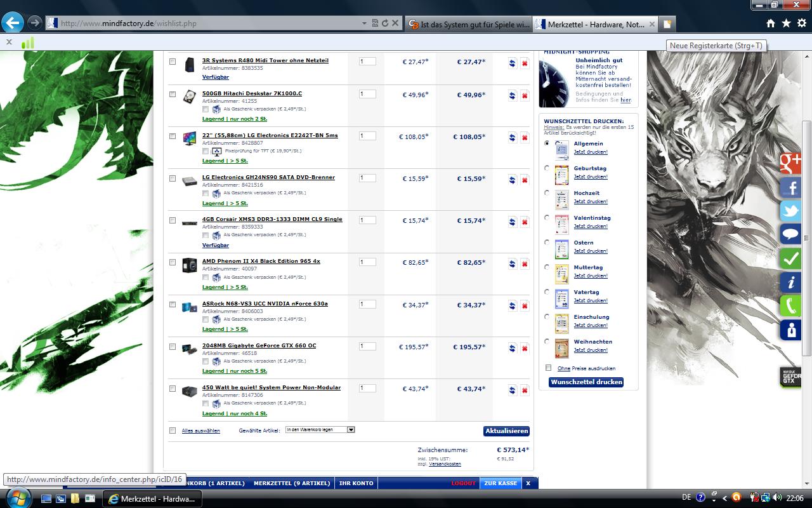Open Merkzettel (9 Artikel) in bottom bar
812x508 pixels.
[x=292, y=483]
